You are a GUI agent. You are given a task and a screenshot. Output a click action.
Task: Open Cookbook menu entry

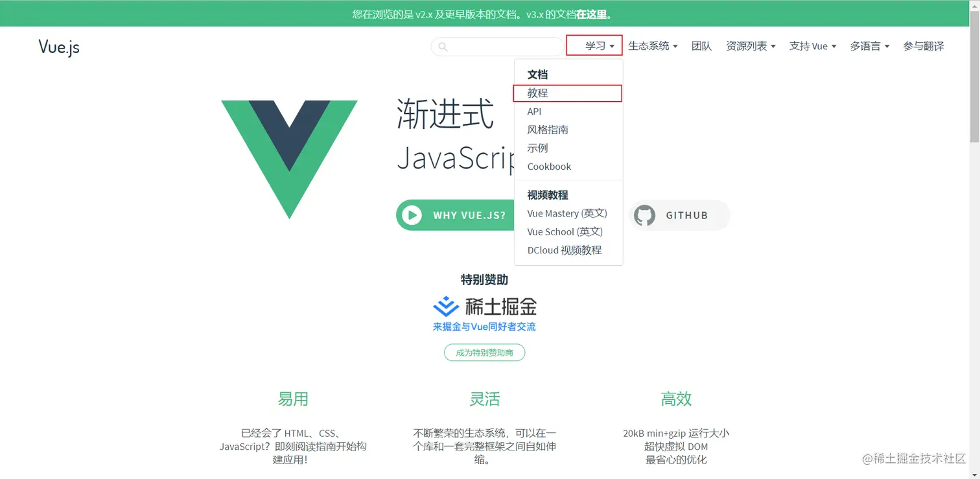(549, 167)
